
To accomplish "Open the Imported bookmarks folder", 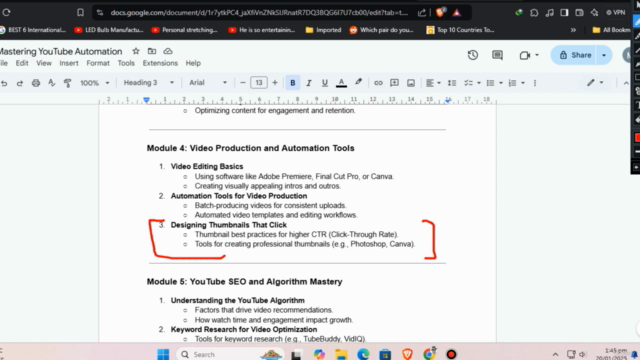I will pos(323,30).
